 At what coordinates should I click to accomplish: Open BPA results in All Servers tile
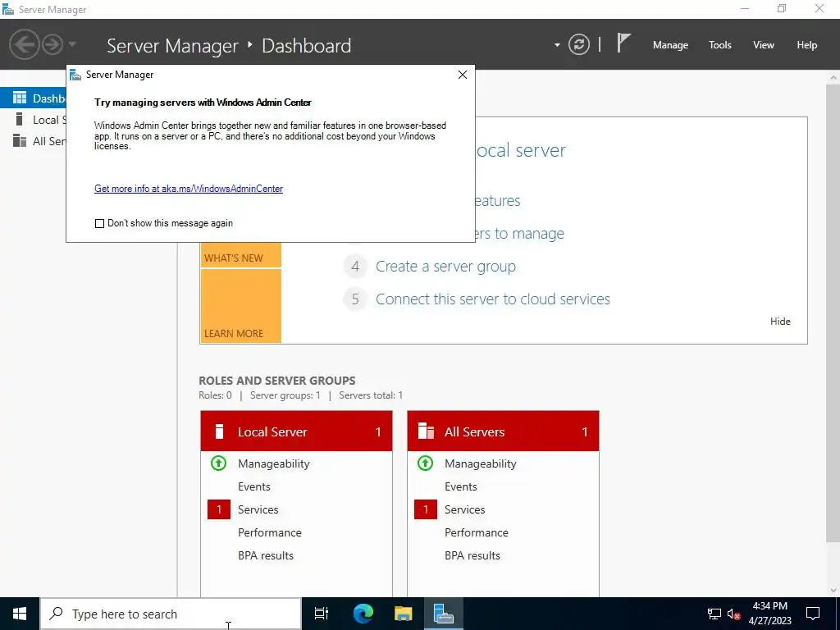point(472,555)
